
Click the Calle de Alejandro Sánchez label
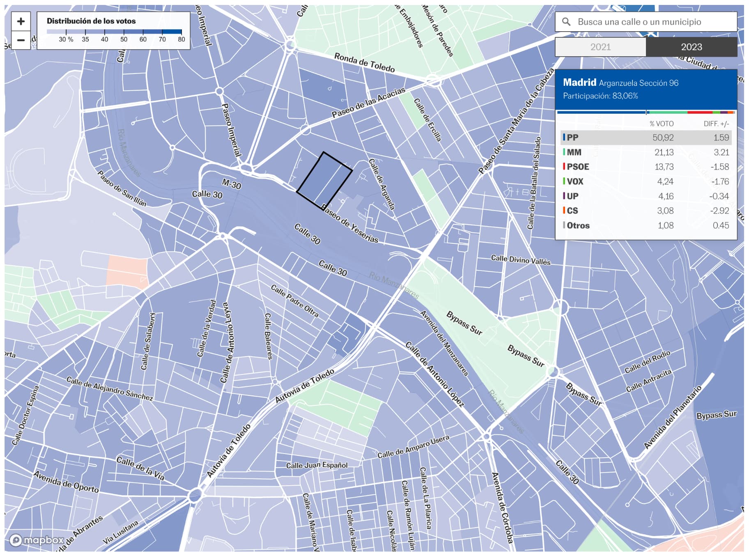110,389
